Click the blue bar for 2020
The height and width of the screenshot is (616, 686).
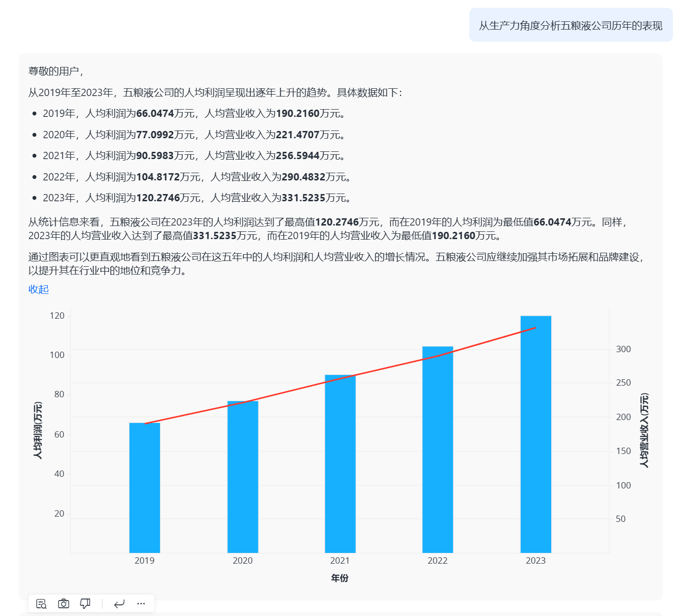click(x=243, y=477)
